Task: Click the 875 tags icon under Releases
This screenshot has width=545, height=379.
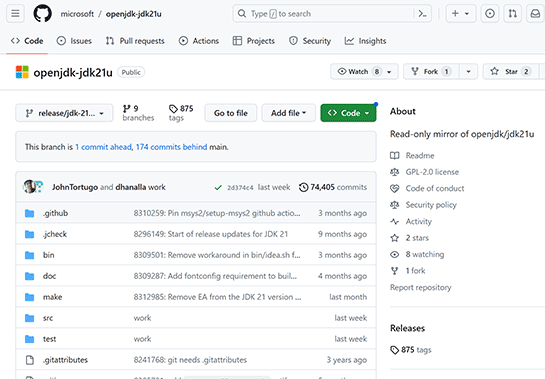Action: click(394, 350)
